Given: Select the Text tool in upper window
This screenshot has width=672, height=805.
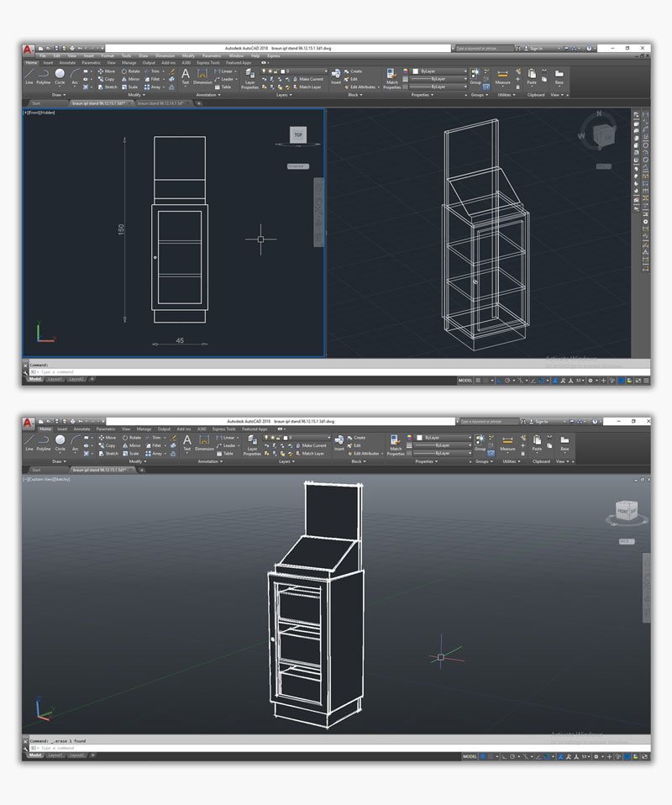Looking at the screenshot, I should (x=186, y=76).
